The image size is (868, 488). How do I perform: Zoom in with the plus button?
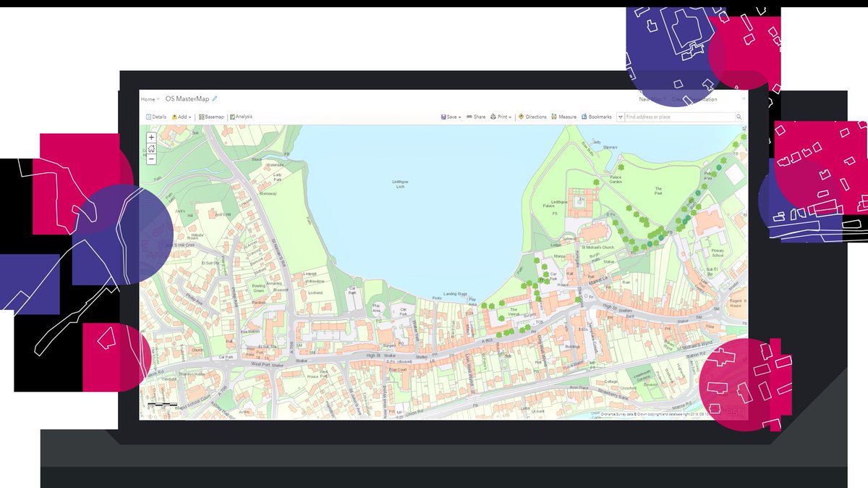coord(151,138)
